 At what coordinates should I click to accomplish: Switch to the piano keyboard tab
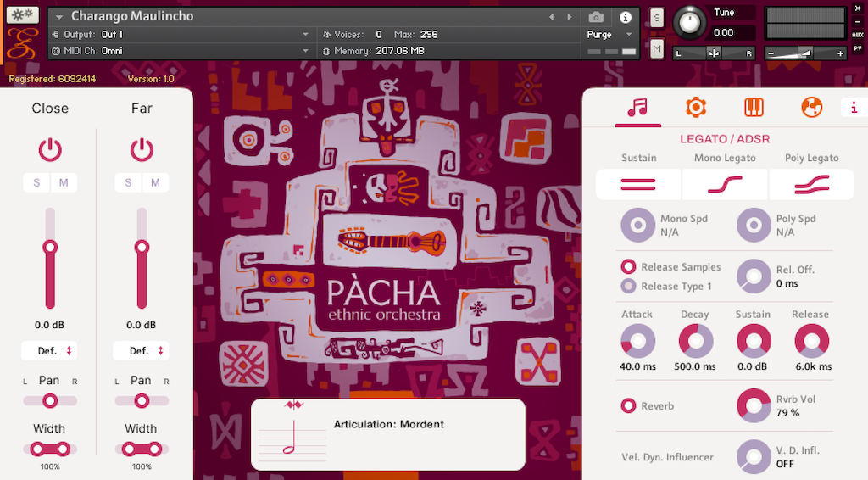754,108
